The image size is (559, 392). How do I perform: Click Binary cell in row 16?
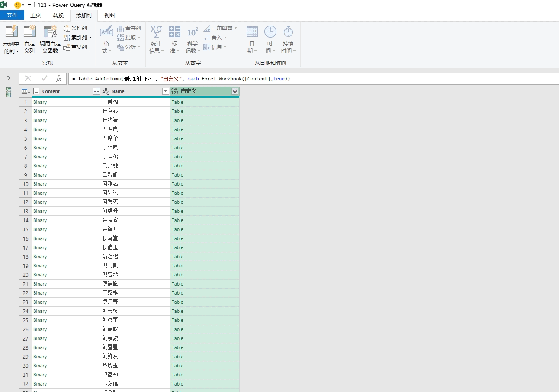(66, 238)
